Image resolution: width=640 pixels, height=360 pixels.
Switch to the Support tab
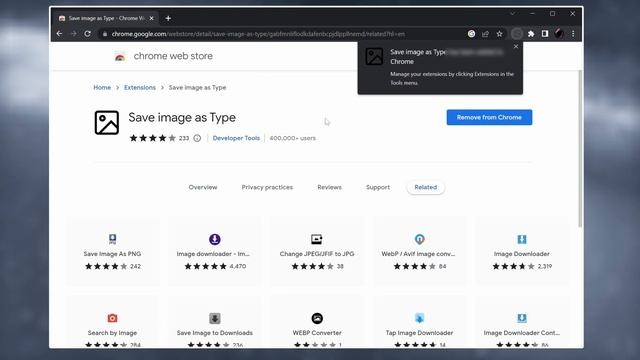click(x=378, y=187)
